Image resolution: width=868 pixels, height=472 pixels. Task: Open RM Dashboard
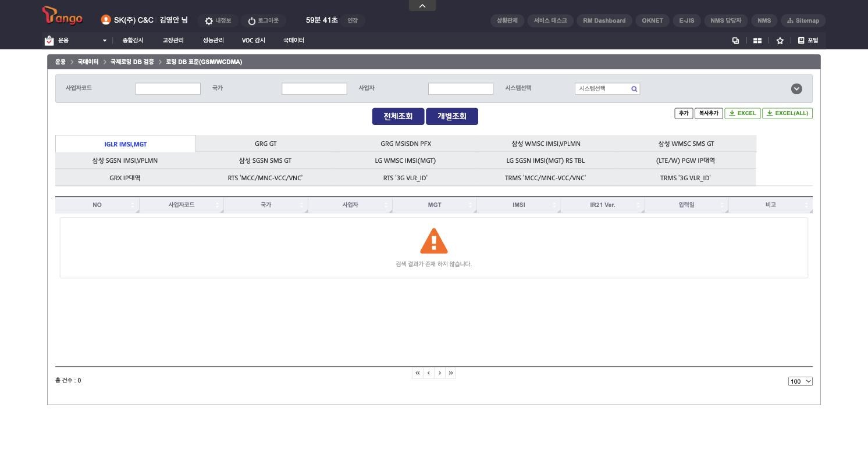pos(604,20)
